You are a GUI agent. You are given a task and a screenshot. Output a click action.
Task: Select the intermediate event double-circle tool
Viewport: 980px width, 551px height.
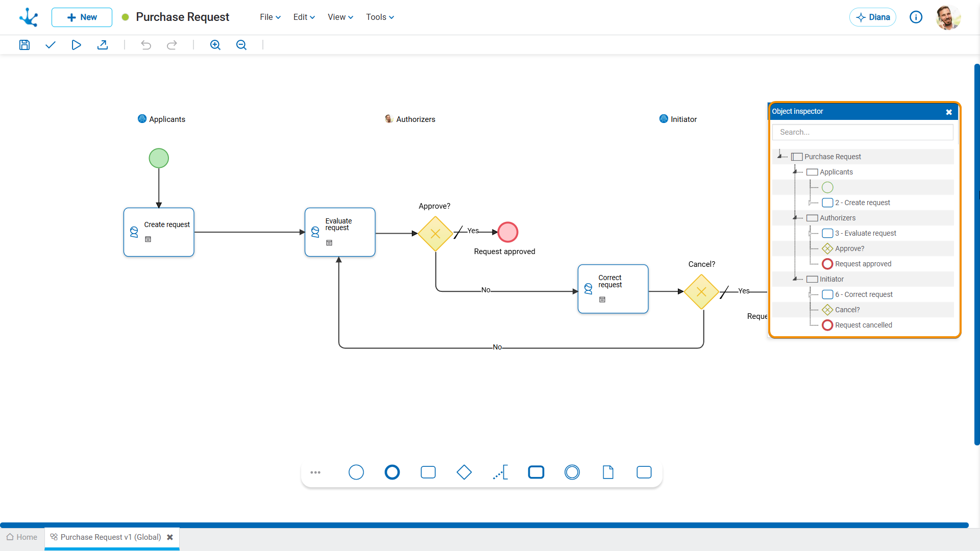[x=572, y=472]
